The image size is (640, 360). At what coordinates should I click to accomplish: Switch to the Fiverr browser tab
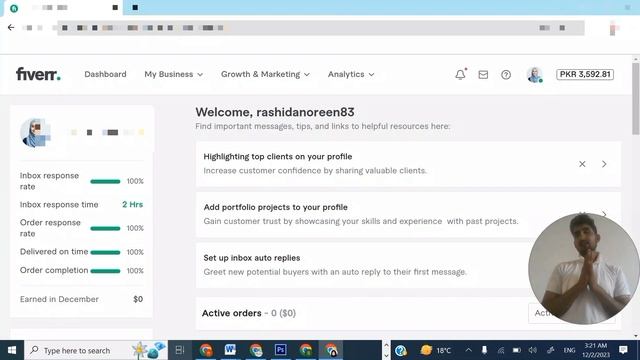(62, 8)
